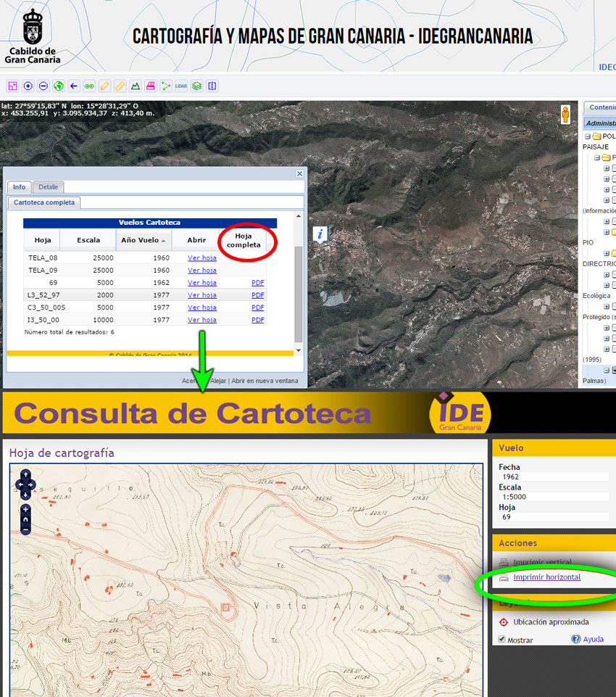Pan cartography sheet down
Viewport: 616px width, 697px height.
pyautogui.click(x=25, y=495)
